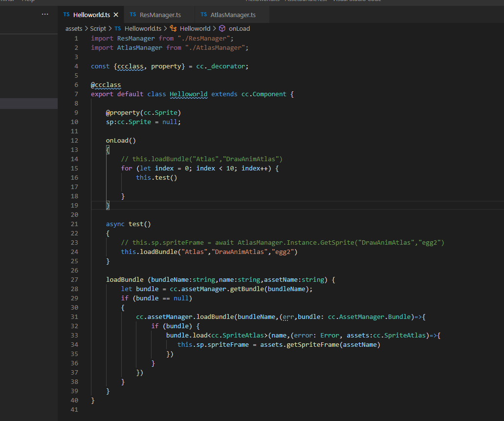Click line number 27 in the gutter
This screenshot has height=421, width=504.
(x=74, y=280)
